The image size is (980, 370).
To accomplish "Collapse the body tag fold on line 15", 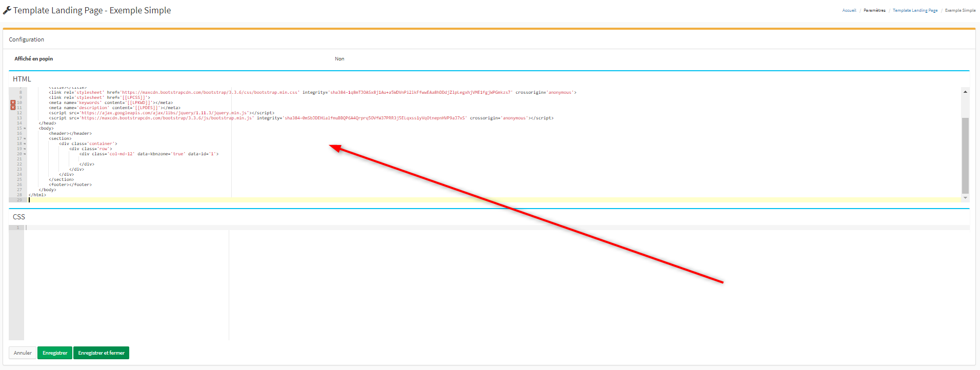I will (x=25, y=128).
